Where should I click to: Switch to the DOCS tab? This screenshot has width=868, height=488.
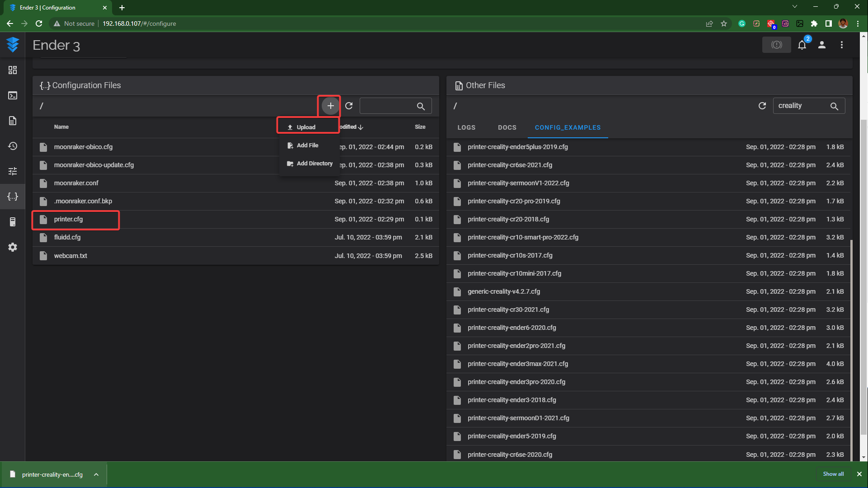[x=507, y=127]
